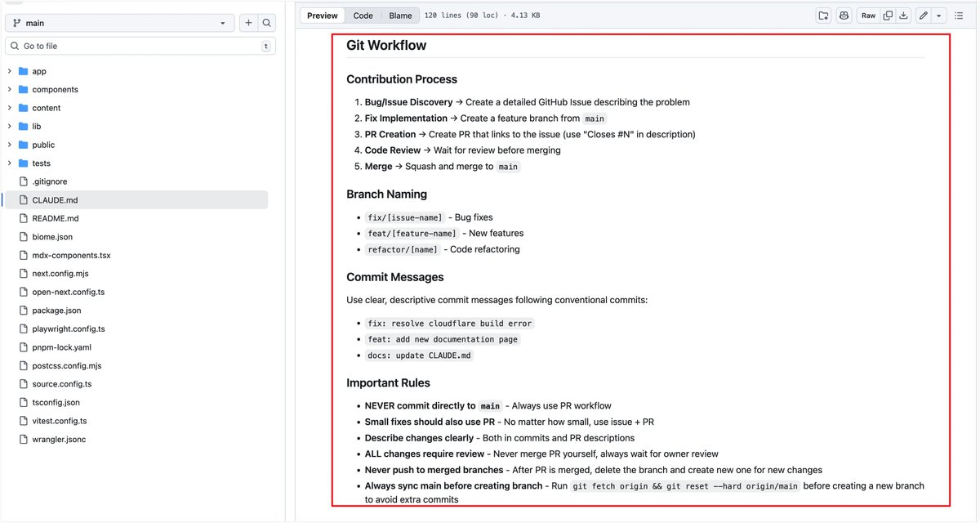The height and width of the screenshot is (523, 980).
Task: Click 'feat: add new documentation page' code text
Action: pyautogui.click(x=443, y=339)
